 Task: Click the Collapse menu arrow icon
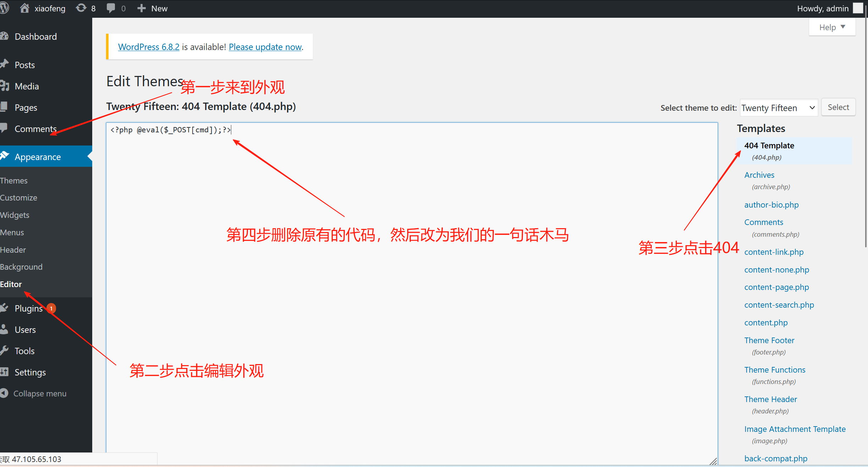[x=4, y=393]
